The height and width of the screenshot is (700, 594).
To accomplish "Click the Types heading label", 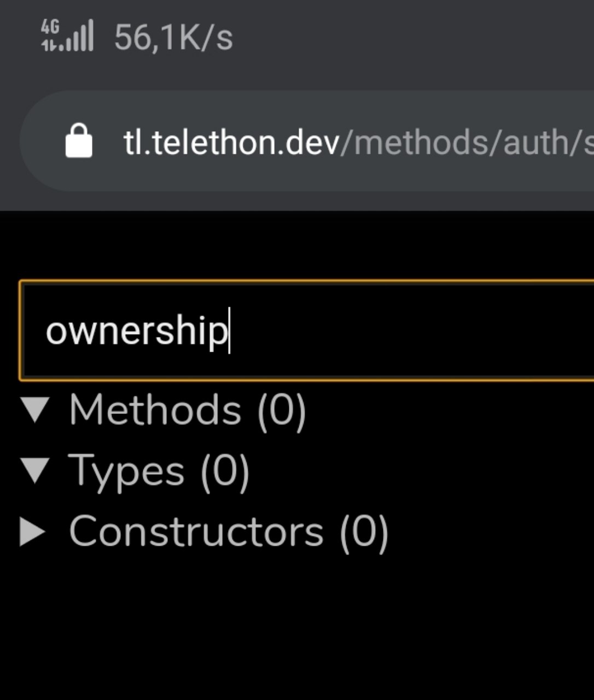I will [x=126, y=471].
